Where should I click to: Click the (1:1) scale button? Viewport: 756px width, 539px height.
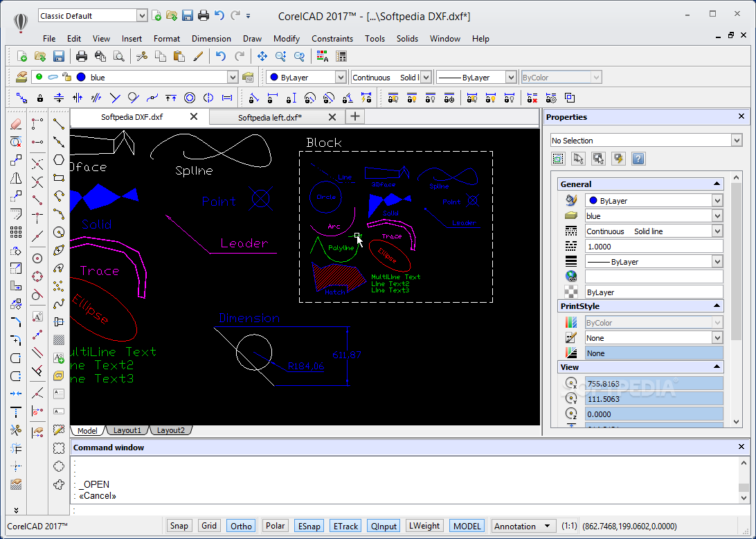click(x=569, y=526)
